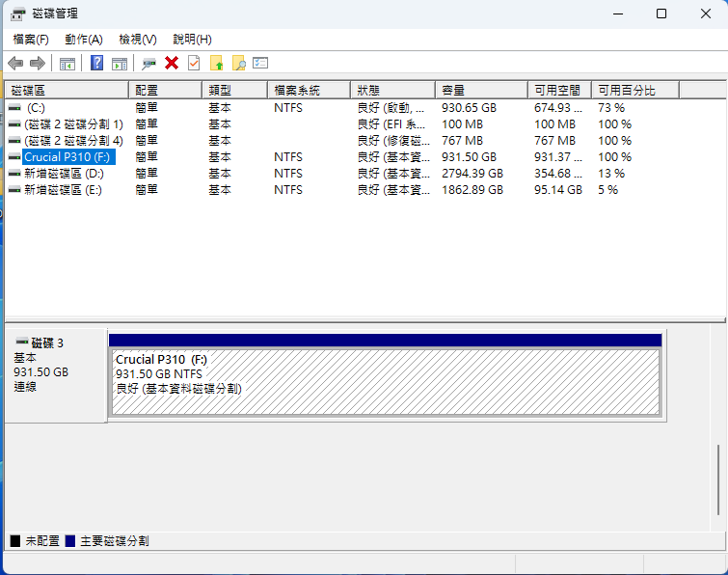The width and height of the screenshot is (728, 575).
Task: Click the graphical pane vertical scrollbar
Action: coord(717,481)
